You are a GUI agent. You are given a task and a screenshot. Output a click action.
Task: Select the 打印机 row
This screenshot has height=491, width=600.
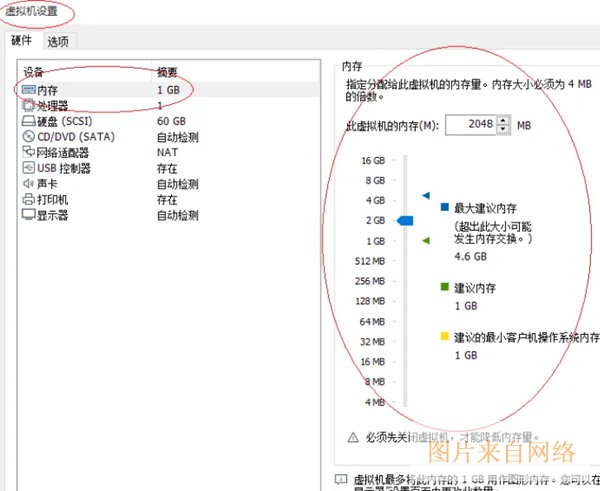coord(168,200)
